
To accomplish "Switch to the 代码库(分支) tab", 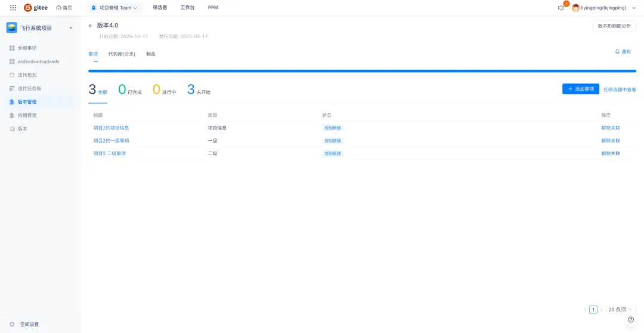I will 122,54.
